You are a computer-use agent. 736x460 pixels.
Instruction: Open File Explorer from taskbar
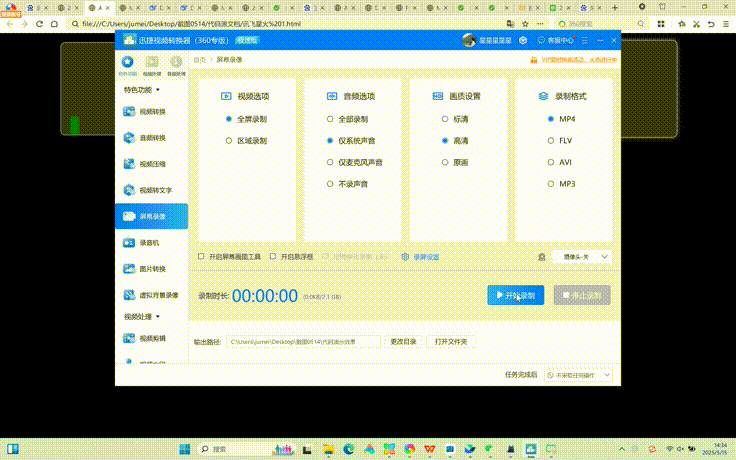pyautogui.click(x=328, y=449)
